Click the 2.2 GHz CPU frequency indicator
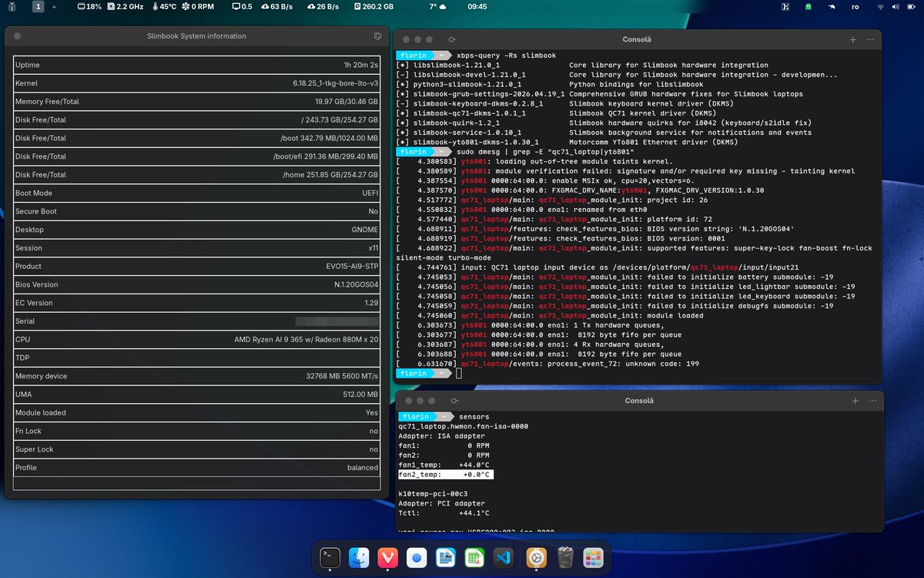Image resolution: width=924 pixels, height=578 pixels. pos(126,6)
